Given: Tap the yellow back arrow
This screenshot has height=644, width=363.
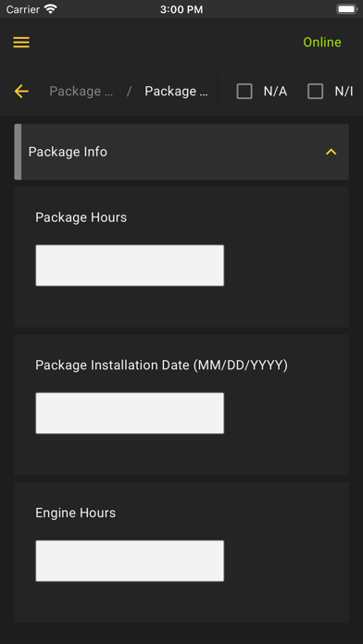Looking at the screenshot, I should coord(21,92).
